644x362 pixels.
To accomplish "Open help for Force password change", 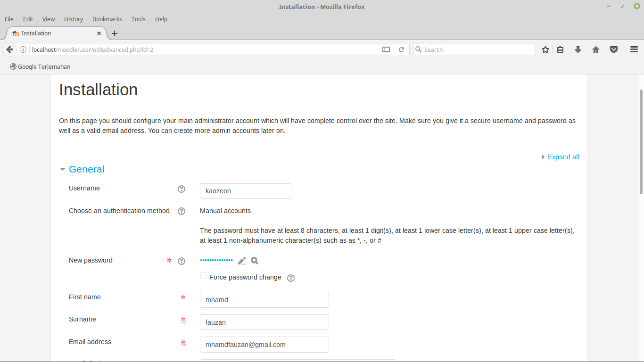I will click(x=291, y=278).
